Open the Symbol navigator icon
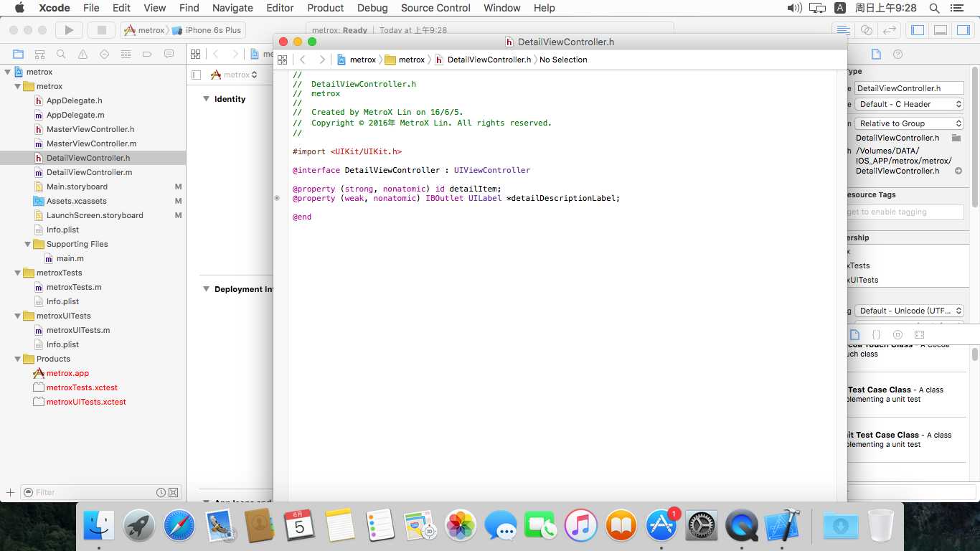The width and height of the screenshot is (980, 551). (x=39, y=54)
